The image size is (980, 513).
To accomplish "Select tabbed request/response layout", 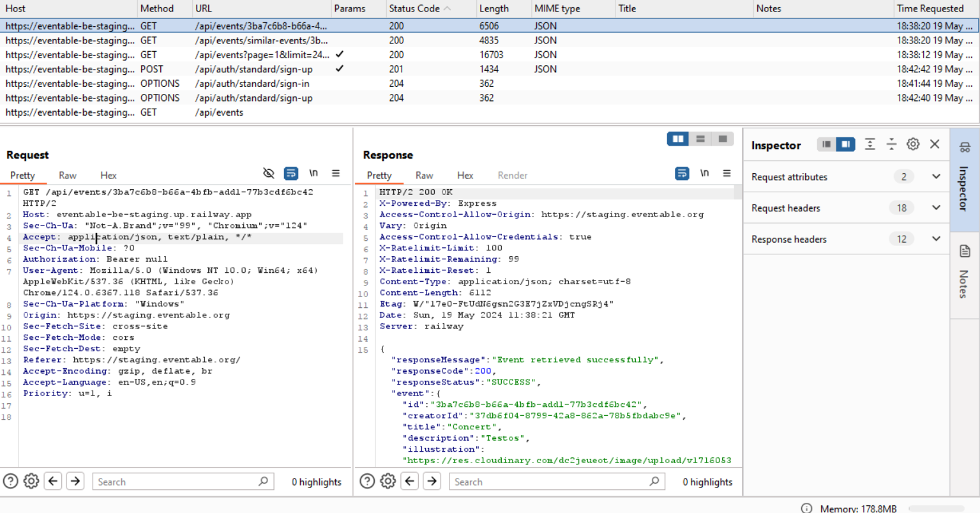I will [x=723, y=139].
